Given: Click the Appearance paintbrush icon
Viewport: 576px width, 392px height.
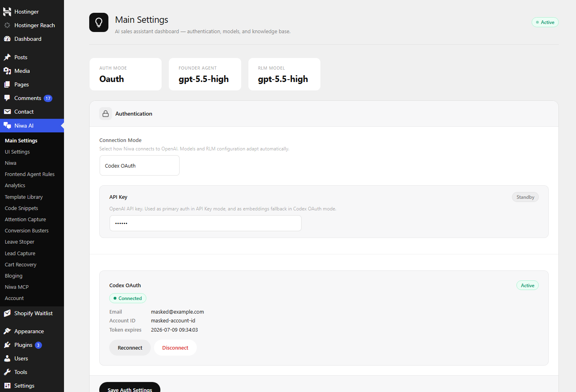Looking at the screenshot, I should [7, 331].
